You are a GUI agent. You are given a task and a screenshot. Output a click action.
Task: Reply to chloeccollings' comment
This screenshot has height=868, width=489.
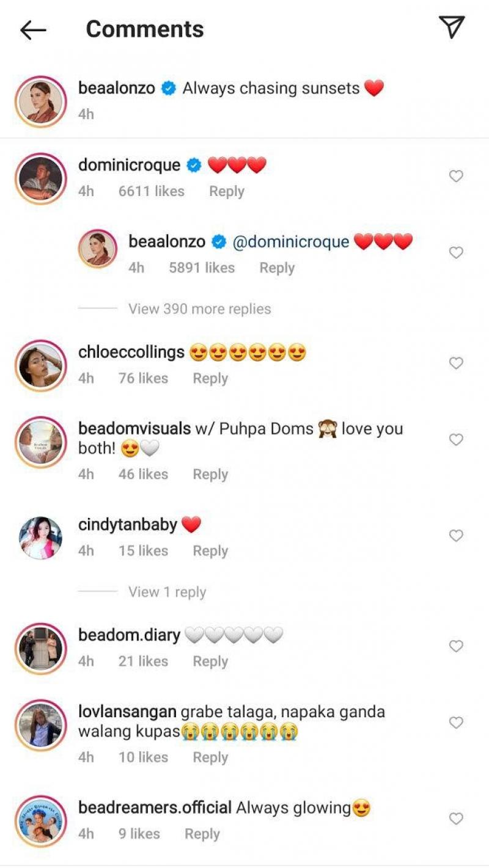(x=210, y=379)
